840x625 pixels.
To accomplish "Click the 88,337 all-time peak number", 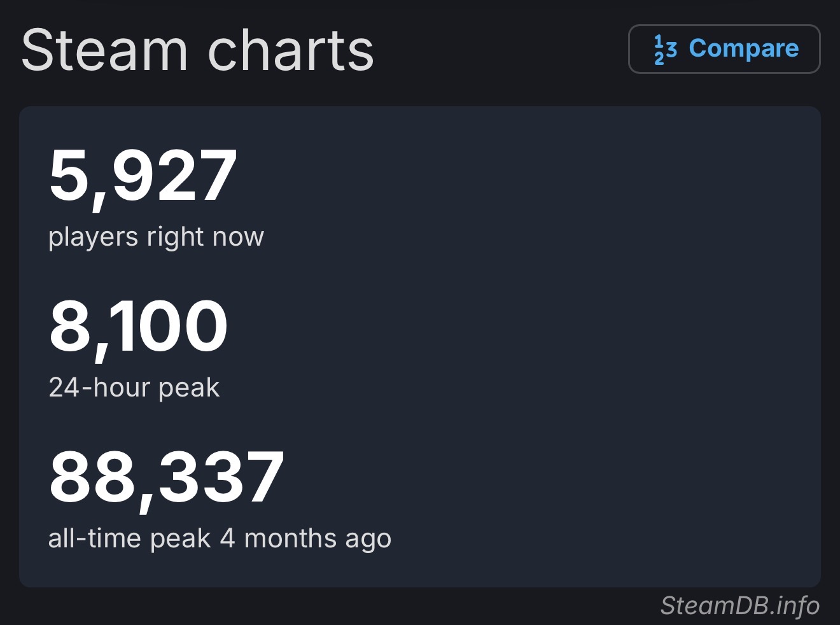I will pos(167,479).
